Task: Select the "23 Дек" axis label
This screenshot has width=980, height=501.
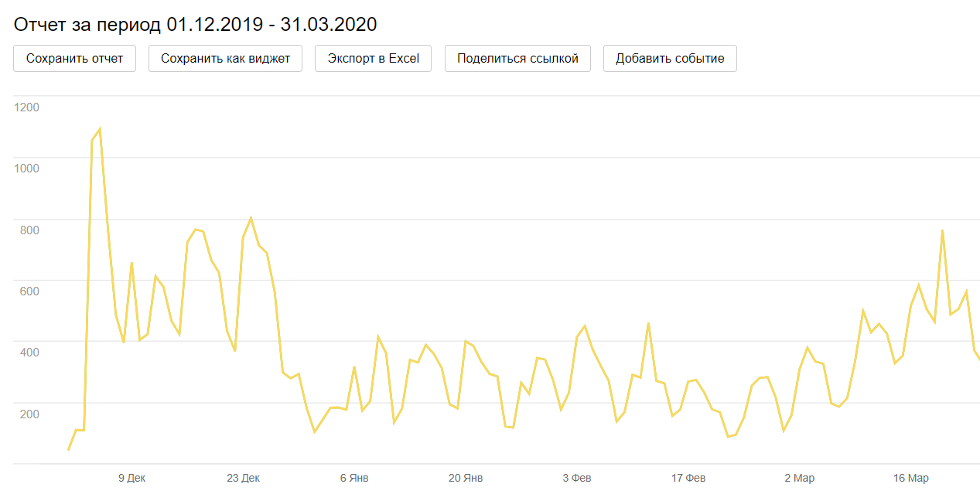Action: (x=243, y=479)
